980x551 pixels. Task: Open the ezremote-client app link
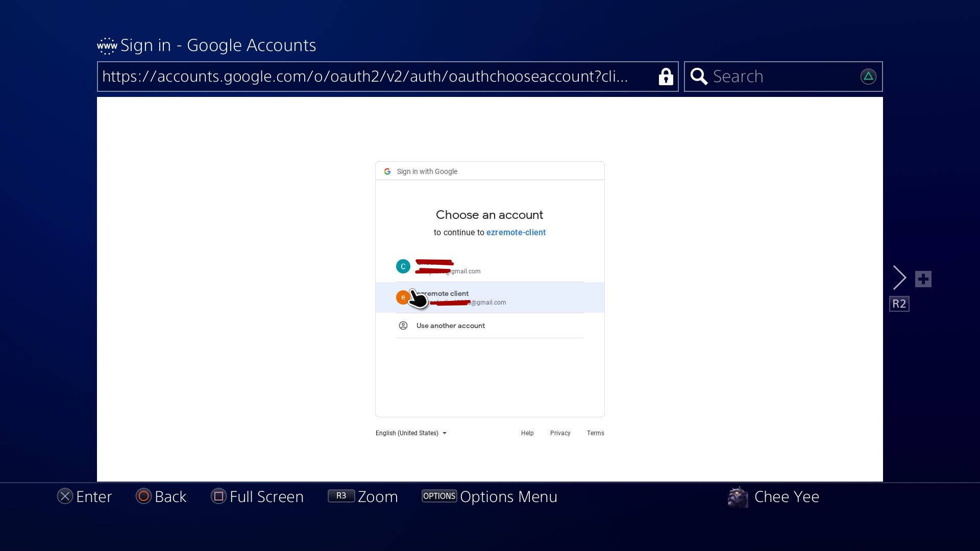[516, 233]
